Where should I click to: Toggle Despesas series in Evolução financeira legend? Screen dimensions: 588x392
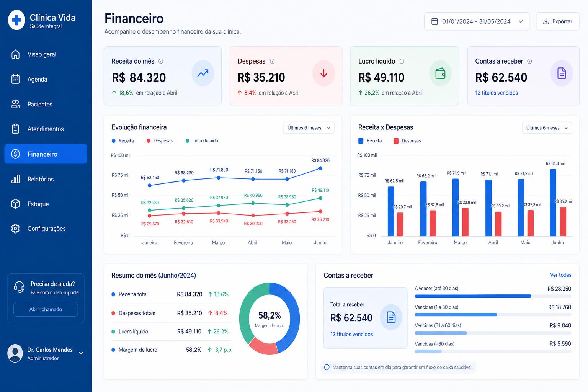pyautogui.click(x=160, y=141)
